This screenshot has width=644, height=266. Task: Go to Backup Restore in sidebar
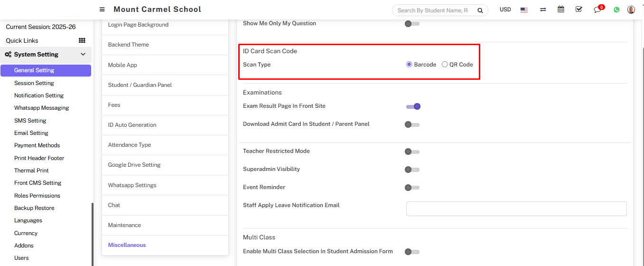click(34, 208)
